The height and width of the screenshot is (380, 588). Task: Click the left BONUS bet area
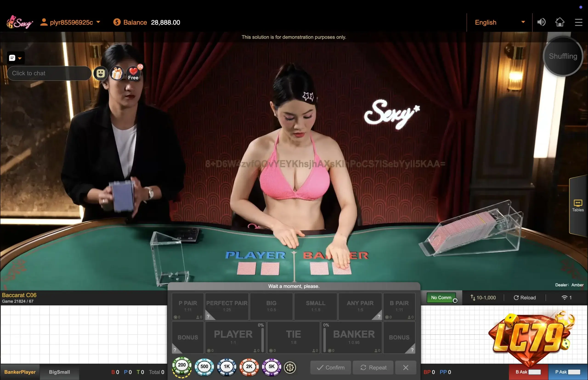pos(188,337)
